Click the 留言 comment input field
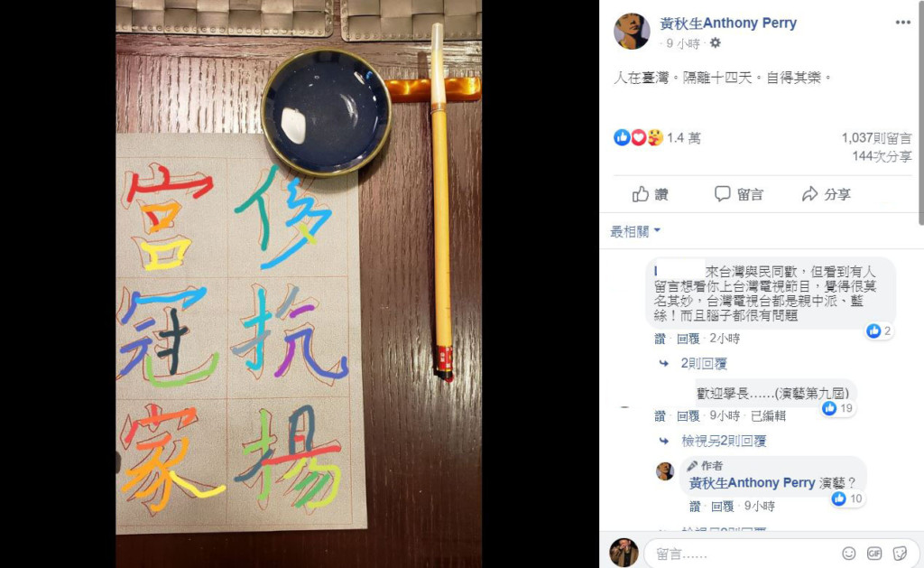Image resolution: width=924 pixels, height=568 pixels. coord(742,554)
